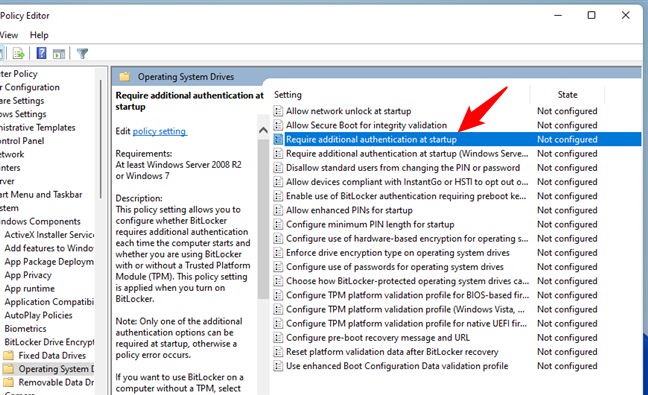Screen dimensions: 648x395
Task: Click the Setting column header
Action: coord(288,95)
